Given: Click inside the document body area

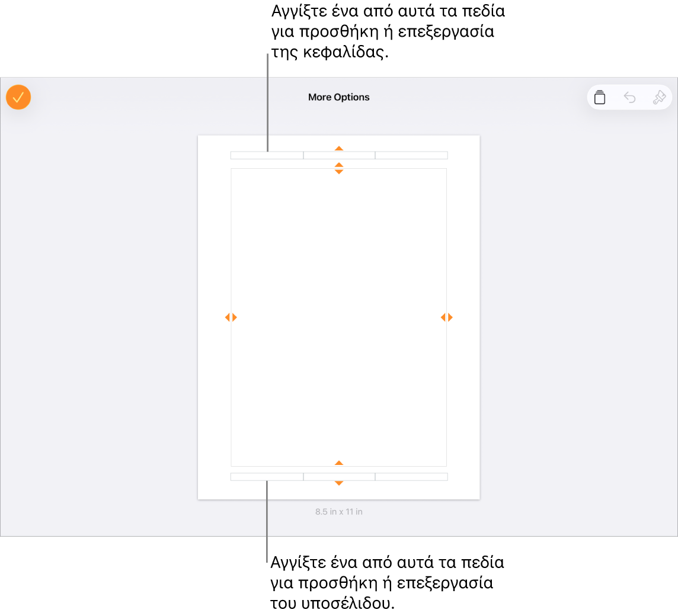Looking at the screenshot, I should point(338,317).
